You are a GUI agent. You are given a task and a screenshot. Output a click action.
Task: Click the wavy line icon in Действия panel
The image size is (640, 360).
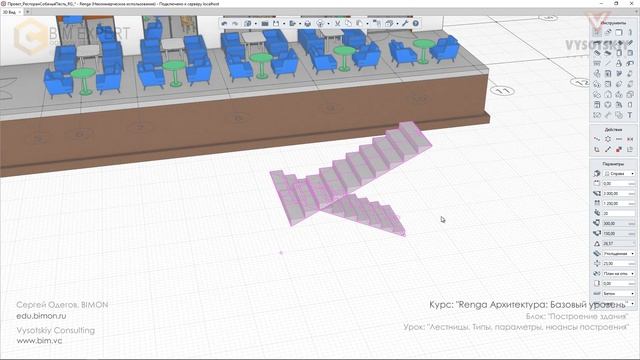click(597, 139)
